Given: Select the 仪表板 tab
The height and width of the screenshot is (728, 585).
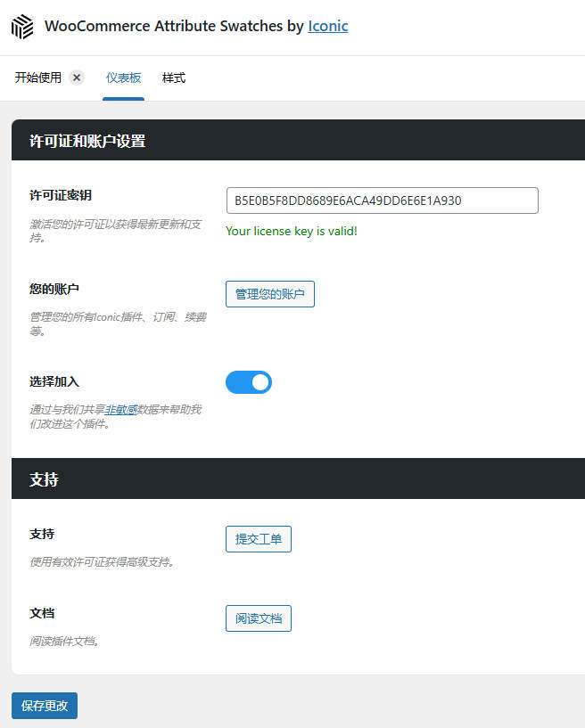Looking at the screenshot, I should (x=124, y=78).
